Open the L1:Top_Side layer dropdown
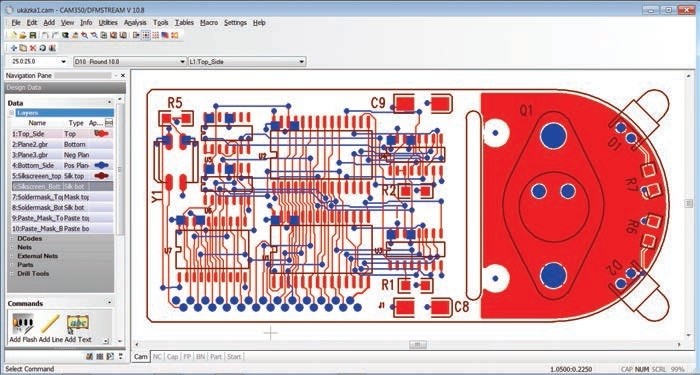Screen dimensions: 700x375 point(247,62)
